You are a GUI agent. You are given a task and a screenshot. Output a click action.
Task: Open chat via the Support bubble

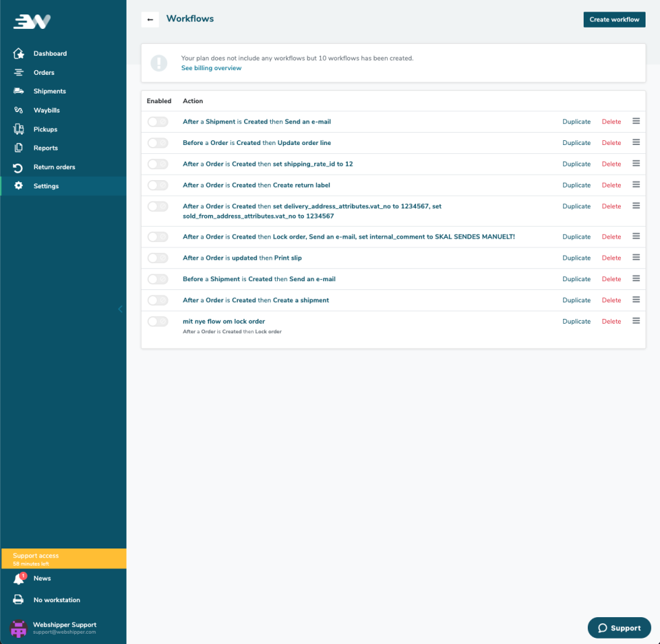click(618, 628)
